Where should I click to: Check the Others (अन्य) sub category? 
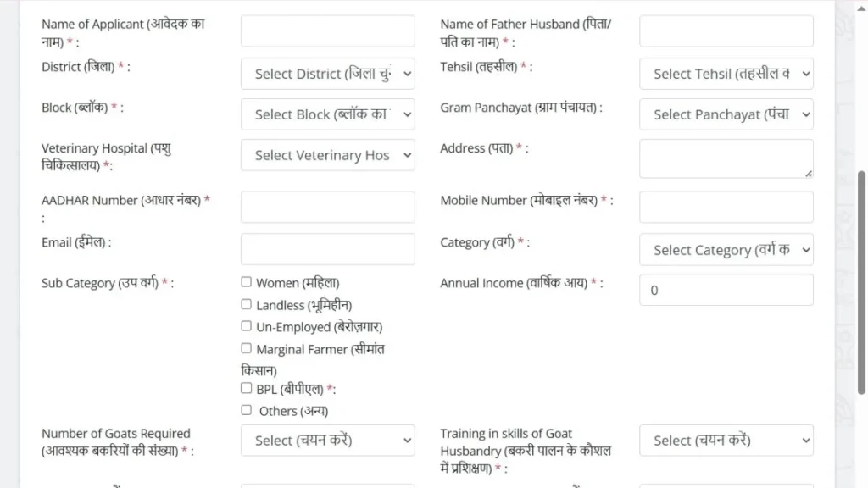click(247, 410)
